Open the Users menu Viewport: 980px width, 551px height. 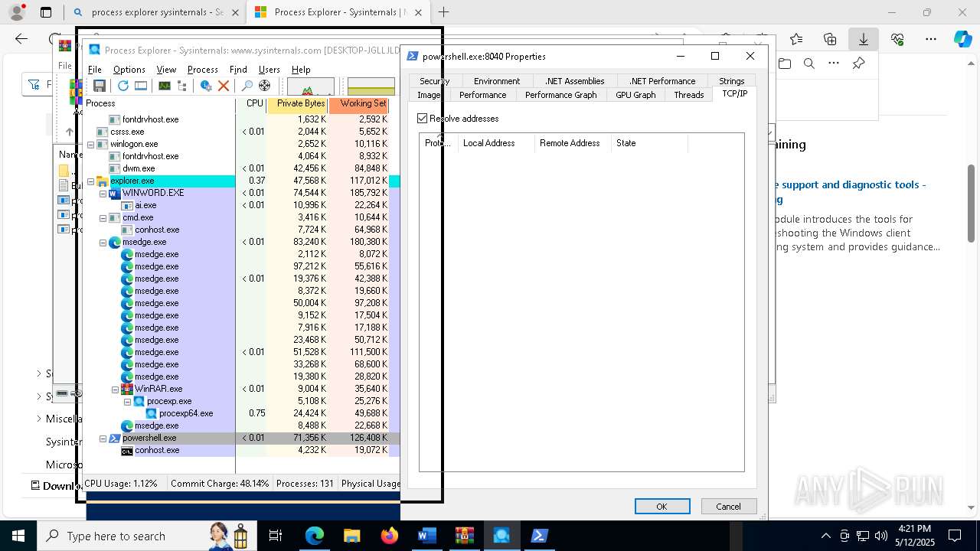269,70
